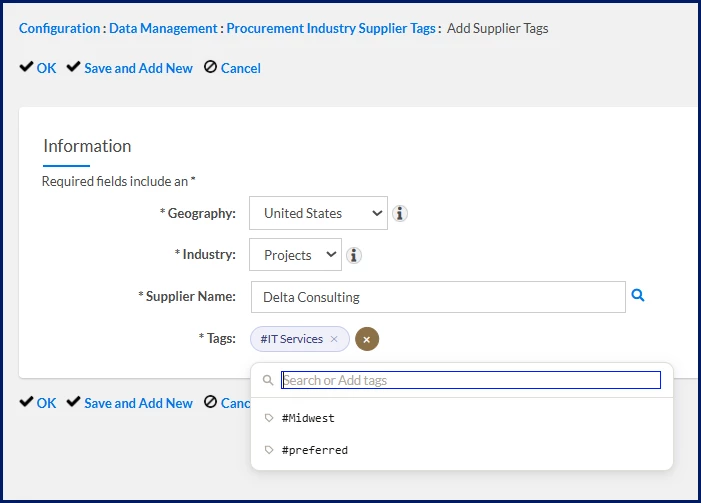Viewport: 701px width, 503px height.
Task: Click the Supplier Name text field
Action: click(437, 297)
